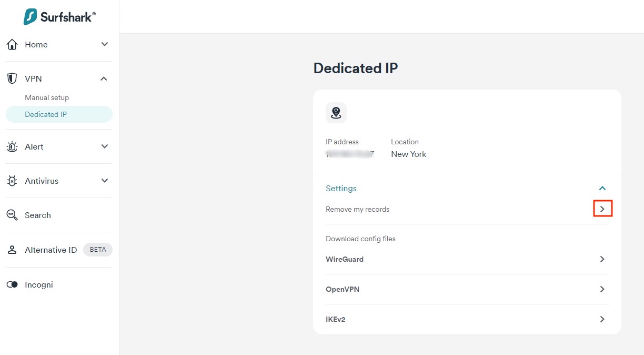Image resolution: width=644 pixels, height=355 pixels.
Task: Expand the Alert section chevron
Action: click(104, 146)
